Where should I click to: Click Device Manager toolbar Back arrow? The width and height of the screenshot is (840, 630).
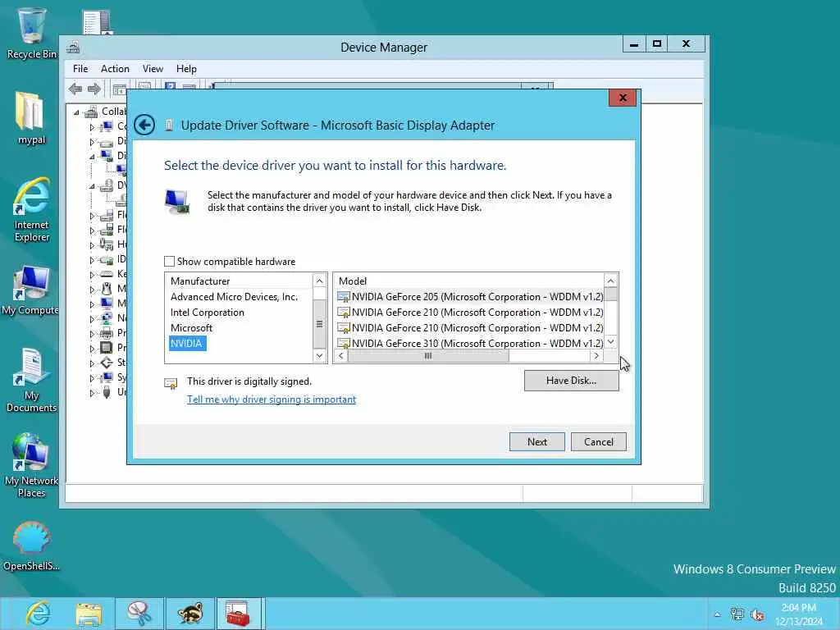(75, 89)
